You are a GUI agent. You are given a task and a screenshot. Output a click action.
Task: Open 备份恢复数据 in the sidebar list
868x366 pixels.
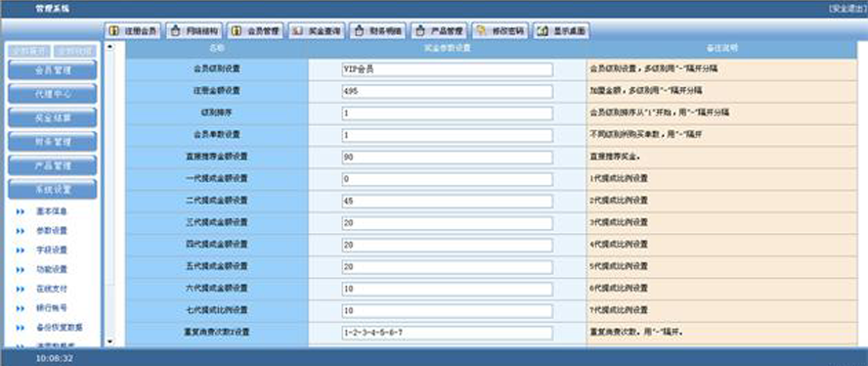60,327
